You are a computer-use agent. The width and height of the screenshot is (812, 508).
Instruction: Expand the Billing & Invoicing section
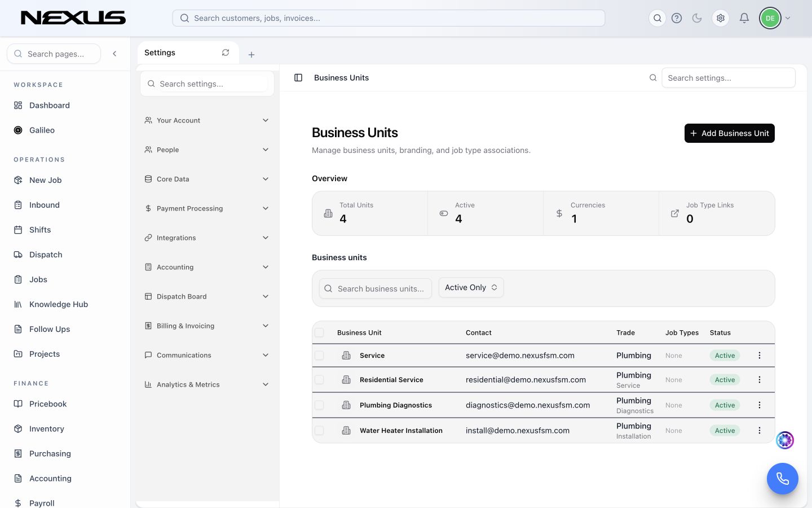pyautogui.click(x=207, y=326)
